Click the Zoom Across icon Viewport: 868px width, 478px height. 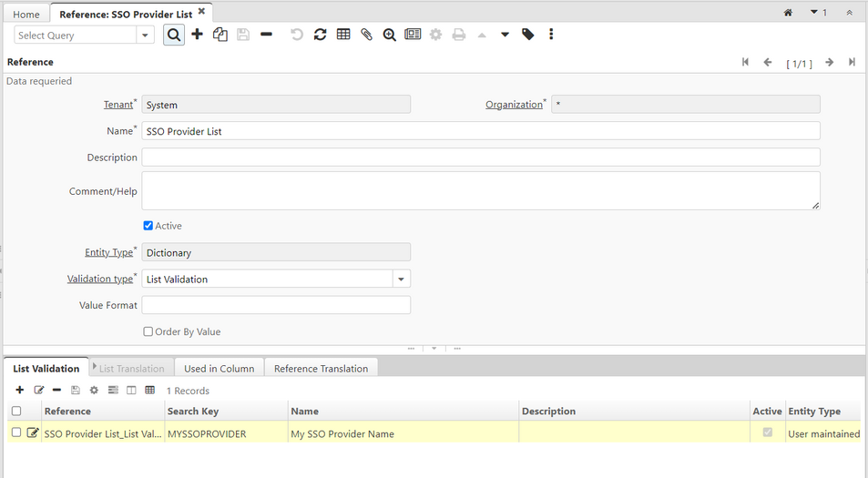click(389, 35)
